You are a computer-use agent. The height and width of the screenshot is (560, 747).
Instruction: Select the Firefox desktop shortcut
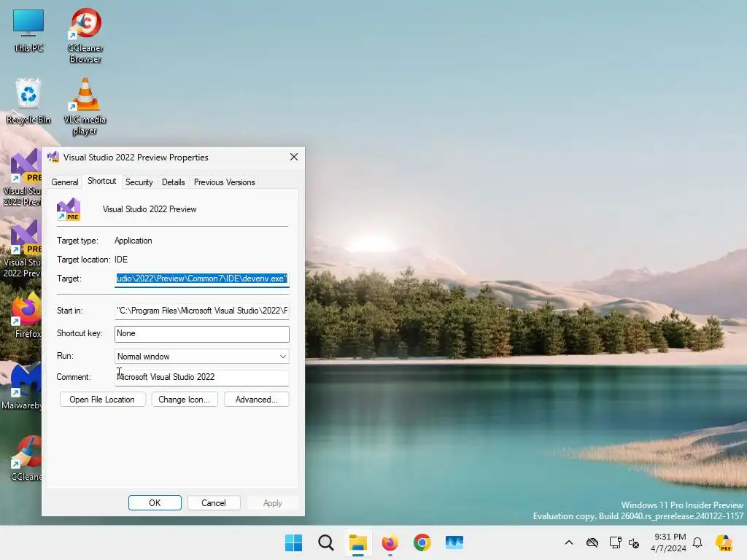point(26,315)
